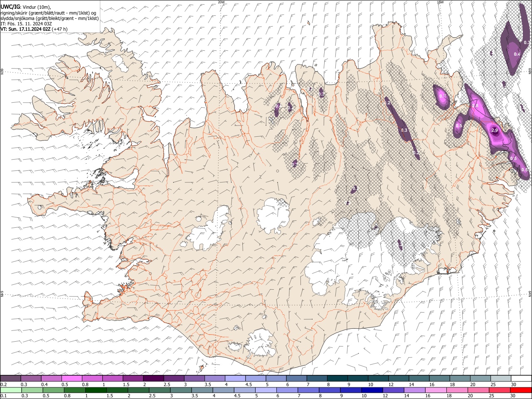Select bottom-row swatch between 2 and 2.5
The image size is (532, 399).
coord(138,390)
